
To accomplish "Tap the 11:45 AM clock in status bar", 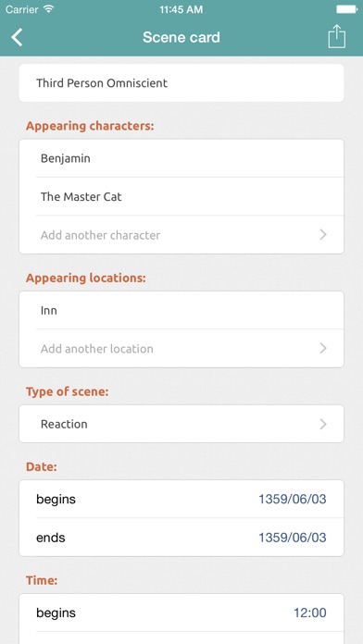I will 181,9.
